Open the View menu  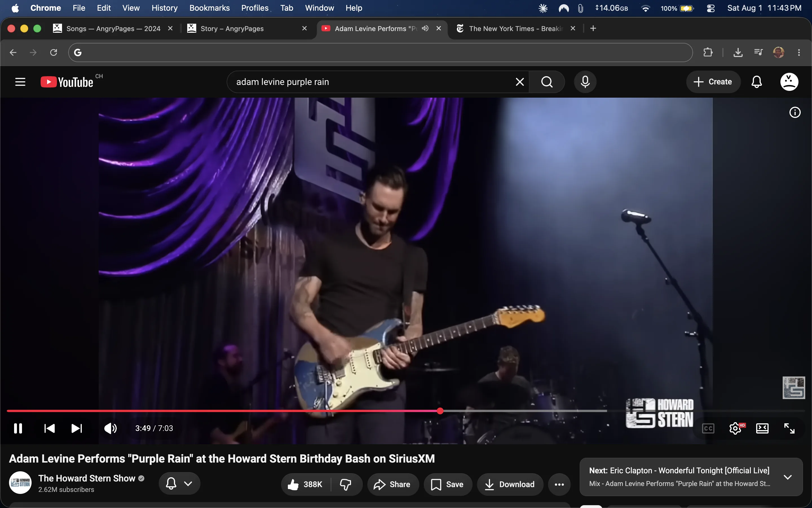[131, 8]
